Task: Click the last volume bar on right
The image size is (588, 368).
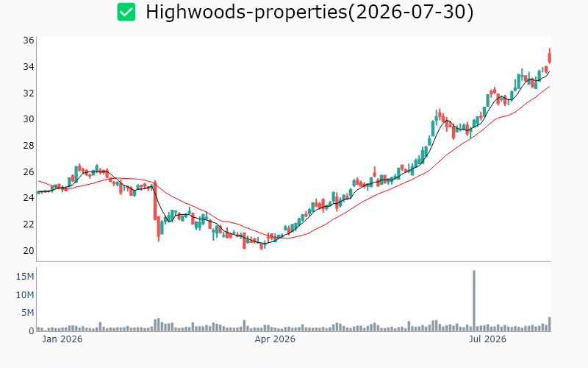Action: coord(549,324)
